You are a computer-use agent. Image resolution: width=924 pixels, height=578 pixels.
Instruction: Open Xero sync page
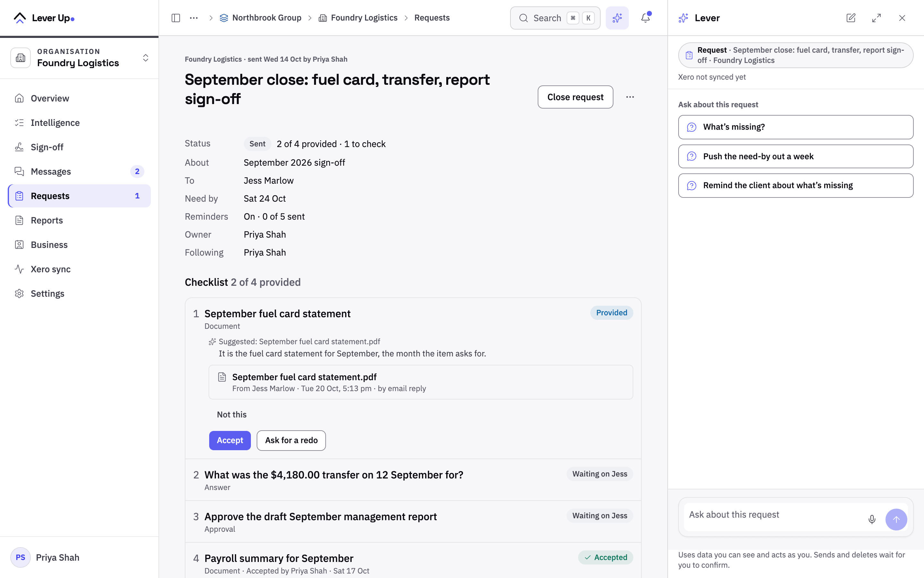click(x=80, y=269)
